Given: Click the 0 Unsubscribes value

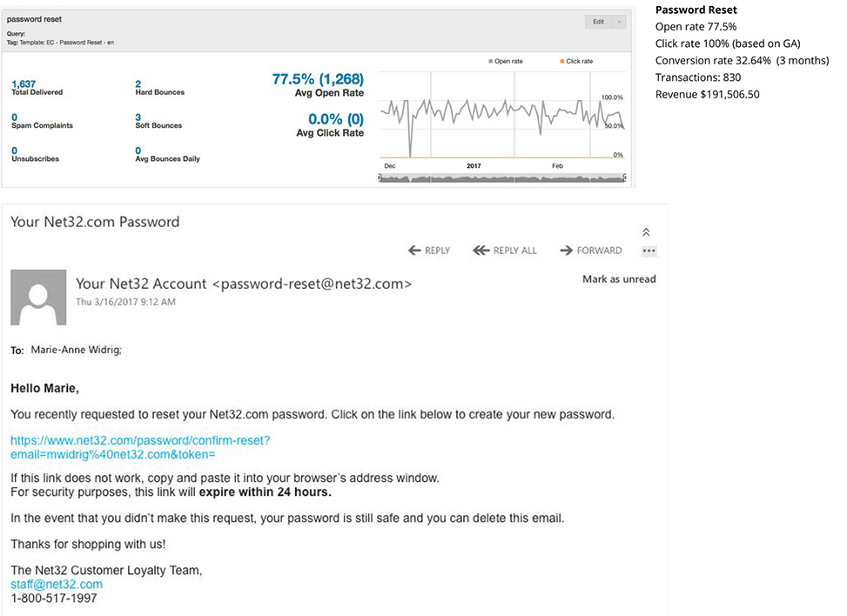Looking at the screenshot, I should 15,151.
